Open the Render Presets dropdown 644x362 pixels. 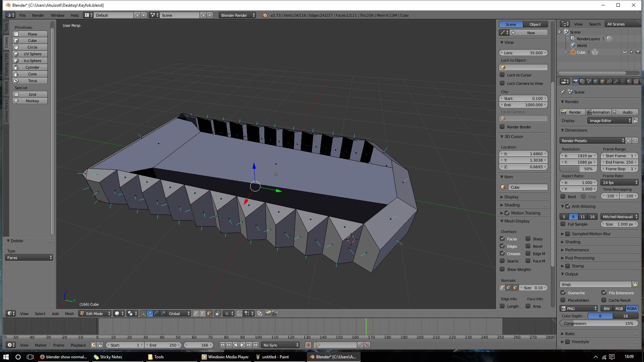tap(592, 140)
